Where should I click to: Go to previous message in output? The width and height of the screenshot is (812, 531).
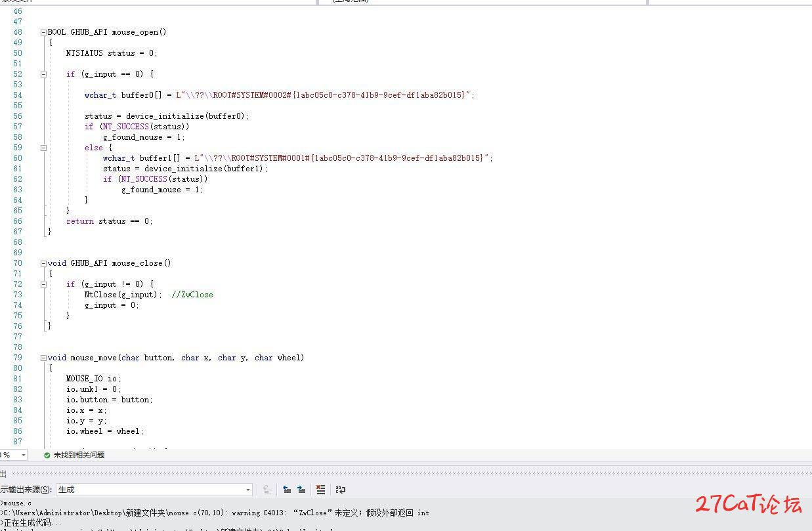pos(287,490)
